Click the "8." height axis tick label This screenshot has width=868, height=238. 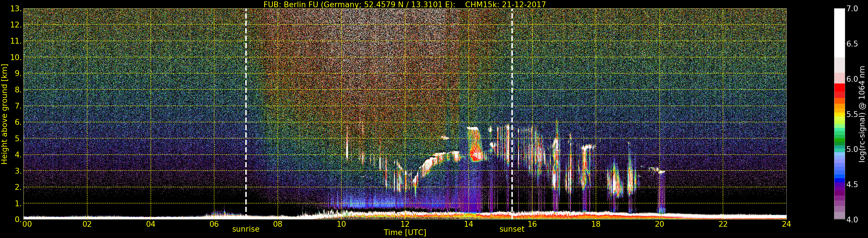pyautogui.click(x=18, y=90)
